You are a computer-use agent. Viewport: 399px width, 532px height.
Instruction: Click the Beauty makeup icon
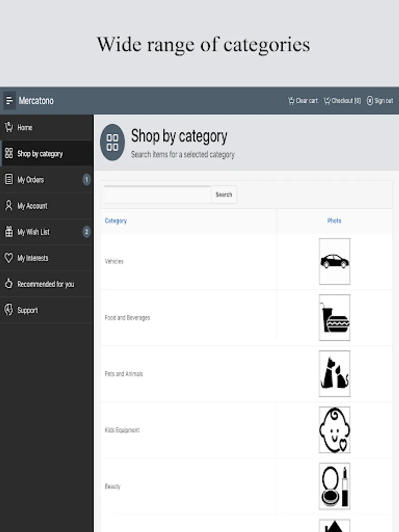click(x=335, y=486)
